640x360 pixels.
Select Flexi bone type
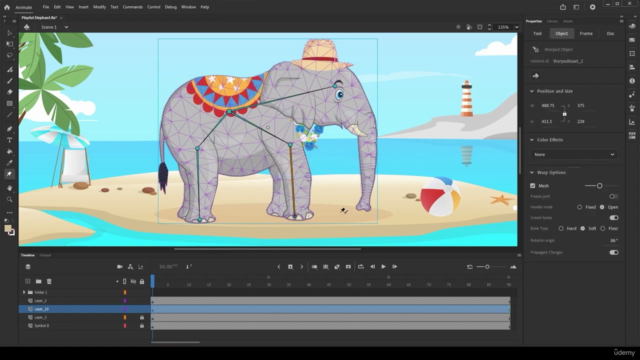pos(602,229)
